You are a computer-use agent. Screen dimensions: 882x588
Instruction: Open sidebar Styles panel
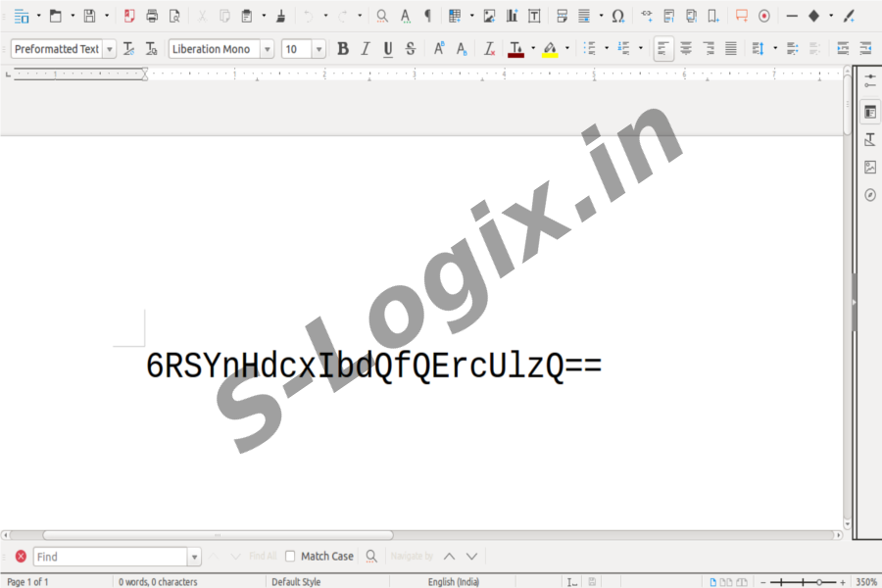click(x=870, y=139)
